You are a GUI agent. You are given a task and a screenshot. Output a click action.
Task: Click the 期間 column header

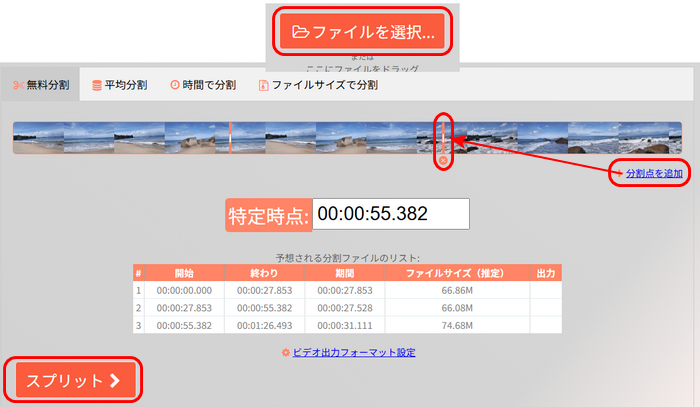pos(345,273)
